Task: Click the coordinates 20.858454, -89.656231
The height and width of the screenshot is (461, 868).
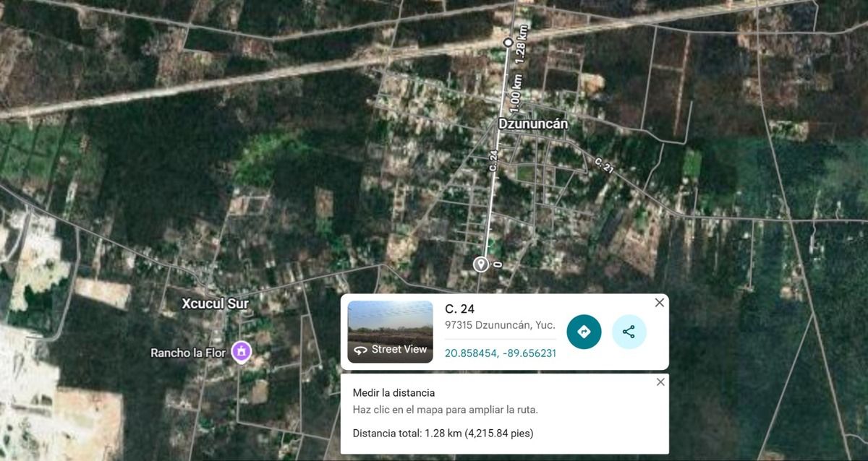Action: point(500,353)
